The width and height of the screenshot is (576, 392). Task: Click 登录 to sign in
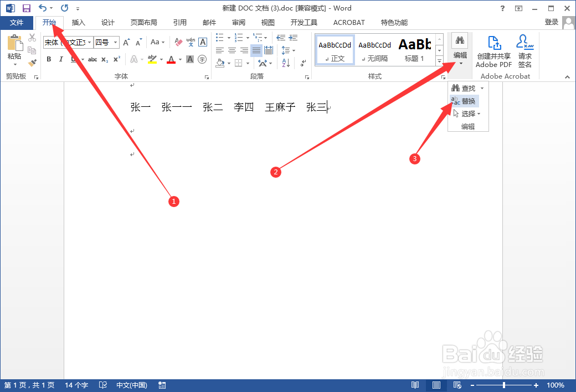pos(551,22)
